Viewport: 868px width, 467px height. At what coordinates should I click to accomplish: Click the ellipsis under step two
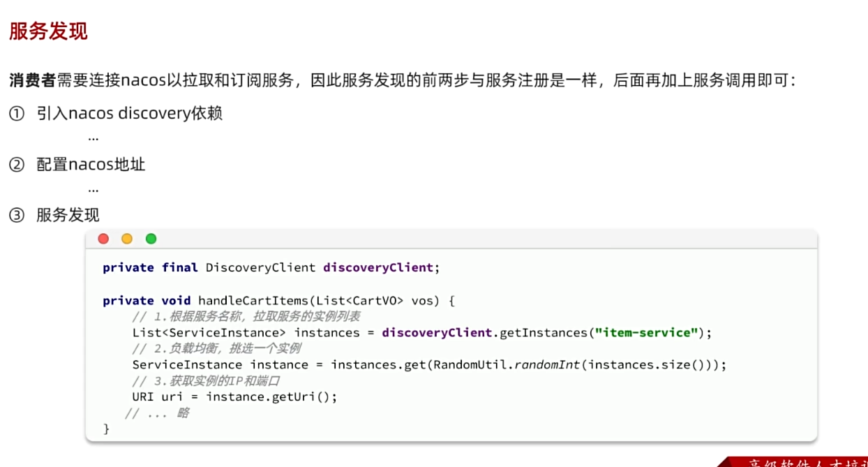click(93, 189)
